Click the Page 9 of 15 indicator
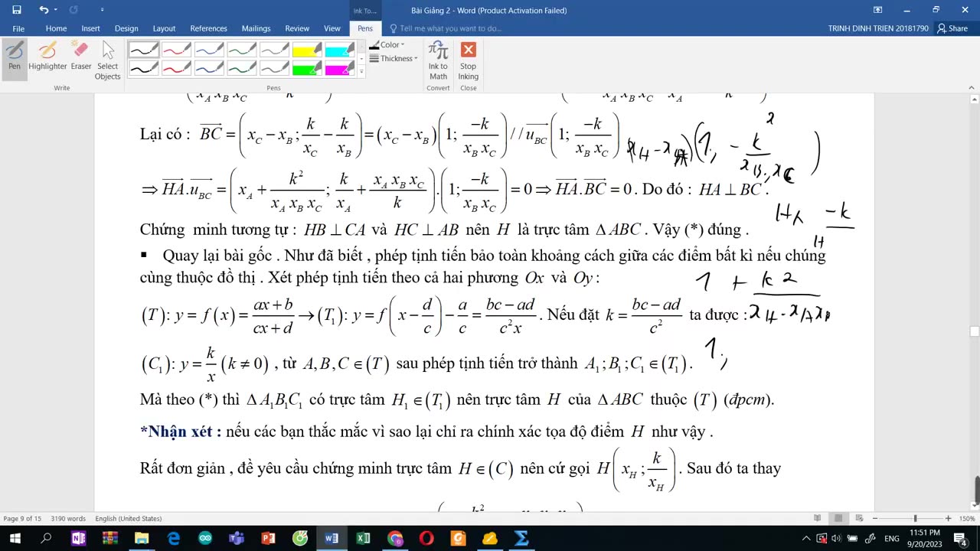980x551 pixels. tap(23, 518)
